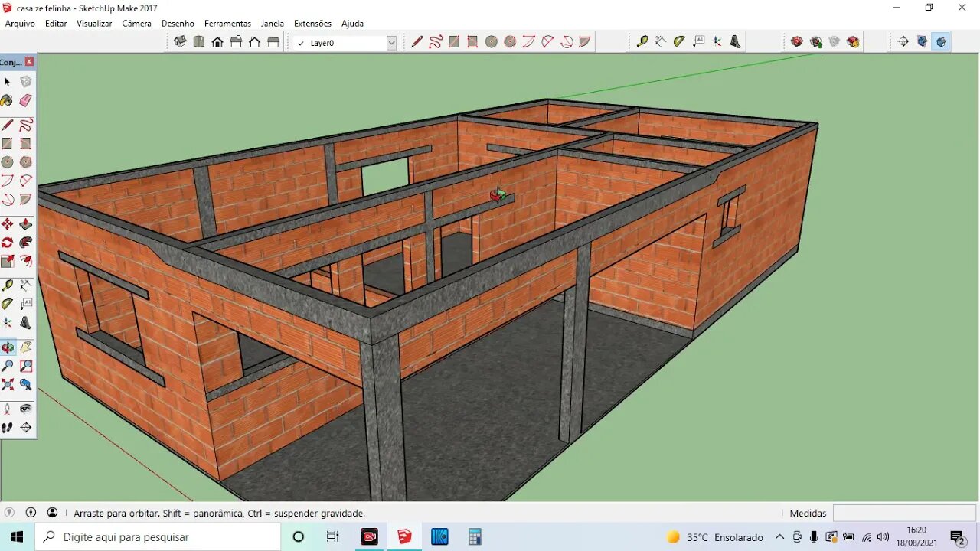Select the Scale tool
Image resolution: width=980 pixels, height=551 pixels.
(8, 262)
